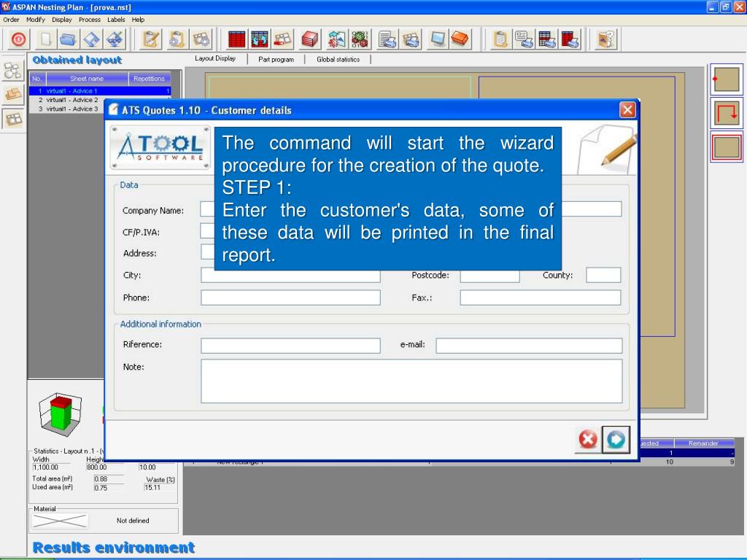Go to next wizard step with blue arrow

(x=616, y=439)
